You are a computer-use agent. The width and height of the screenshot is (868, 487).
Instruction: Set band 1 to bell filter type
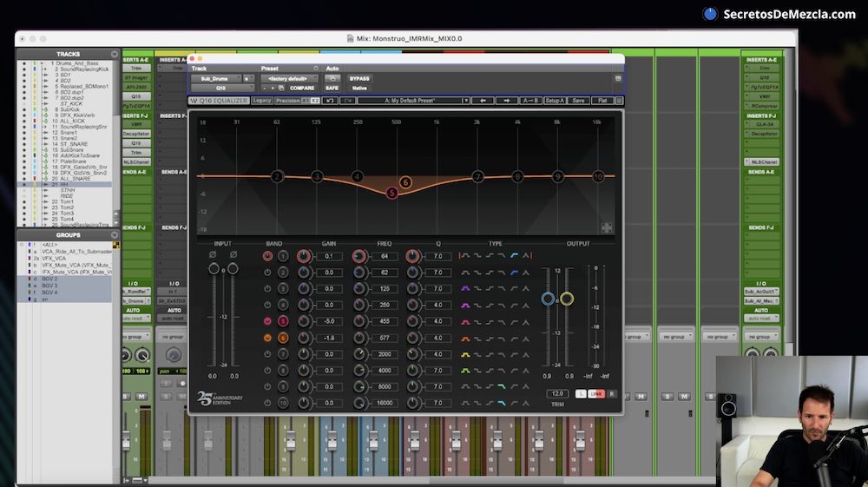465,256
